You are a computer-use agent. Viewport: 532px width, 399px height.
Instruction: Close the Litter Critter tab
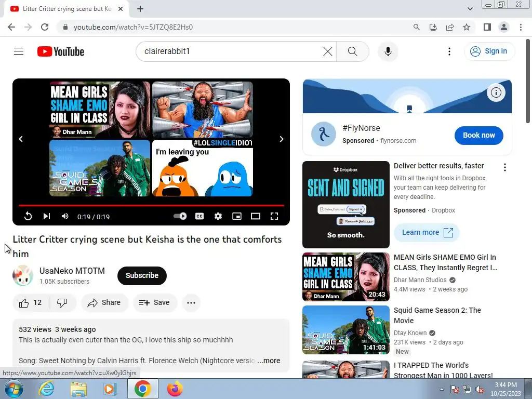[x=121, y=9]
